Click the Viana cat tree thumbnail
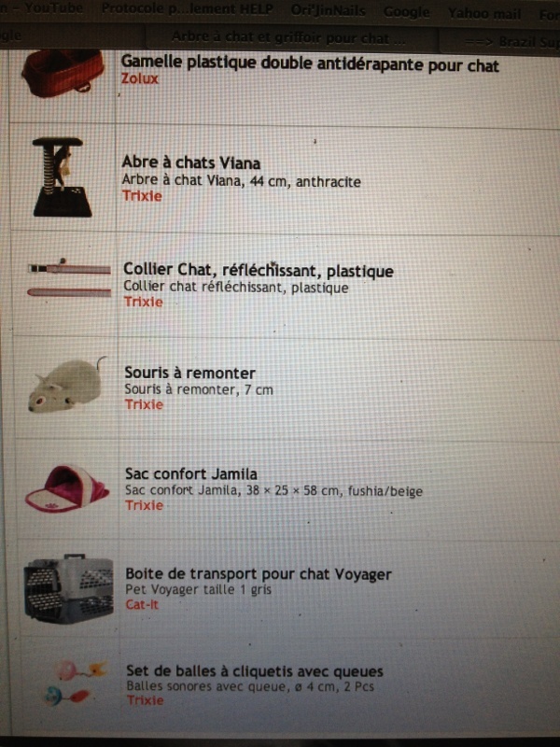 [x=62, y=176]
